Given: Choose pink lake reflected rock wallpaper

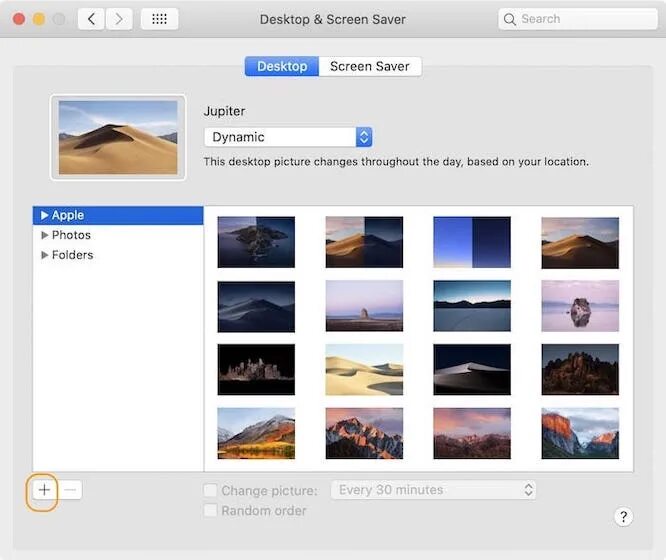Looking at the screenshot, I should point(580,306).
